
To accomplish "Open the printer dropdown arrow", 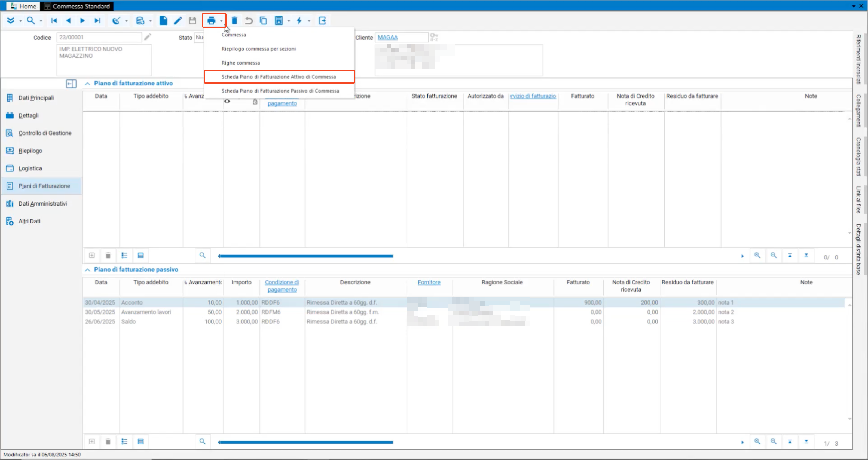I will [221, 21].
